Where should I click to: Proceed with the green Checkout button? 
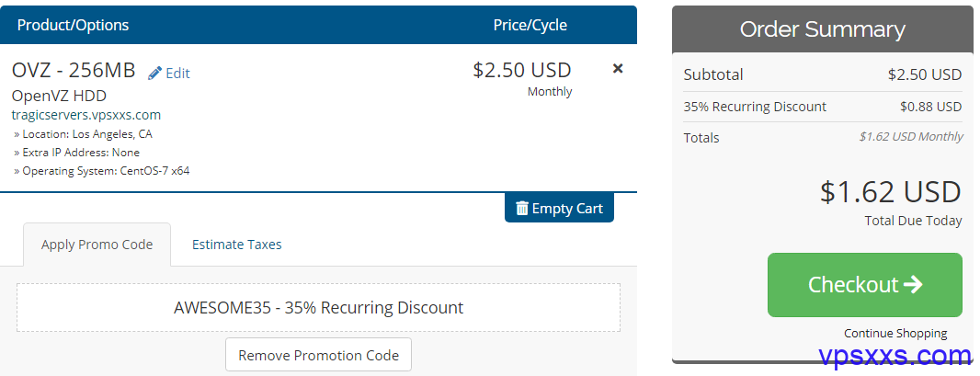[x=864, y=285]
